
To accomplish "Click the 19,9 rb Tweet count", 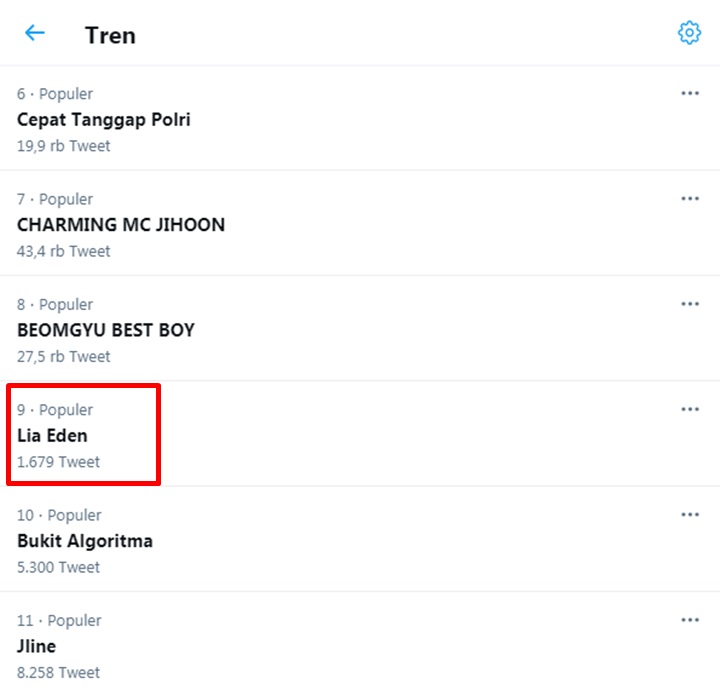I will pyautogui.click(x=63, y=146).
